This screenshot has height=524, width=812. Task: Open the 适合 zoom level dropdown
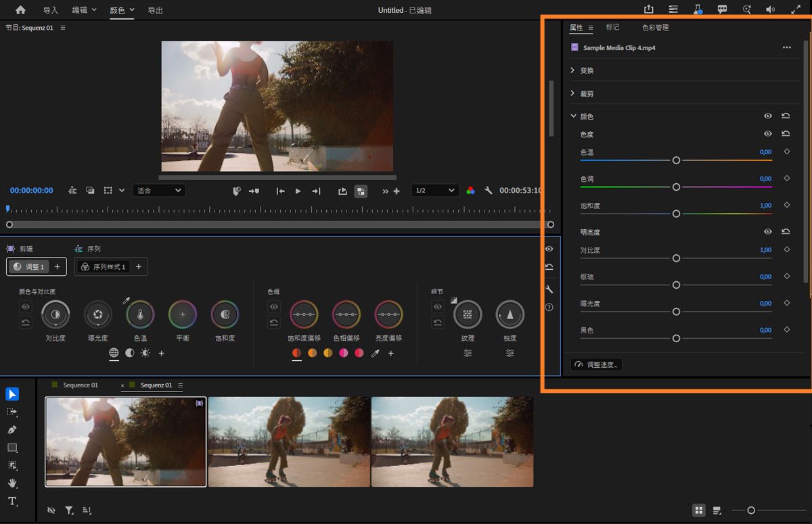pyautogui.click(x=159, y=191)
